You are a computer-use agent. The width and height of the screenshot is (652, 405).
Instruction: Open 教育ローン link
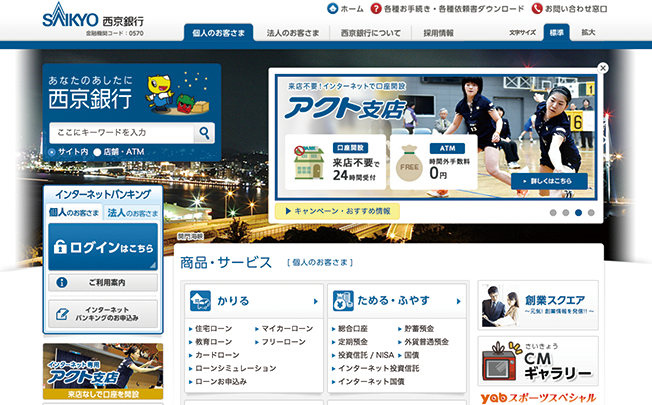click(x=213, y=342)
